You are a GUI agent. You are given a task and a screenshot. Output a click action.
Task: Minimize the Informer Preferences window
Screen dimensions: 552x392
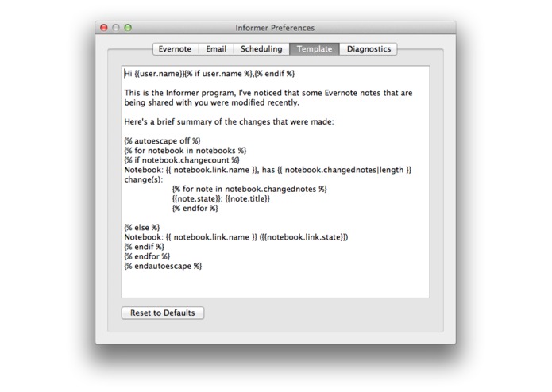tap(116, 28)
